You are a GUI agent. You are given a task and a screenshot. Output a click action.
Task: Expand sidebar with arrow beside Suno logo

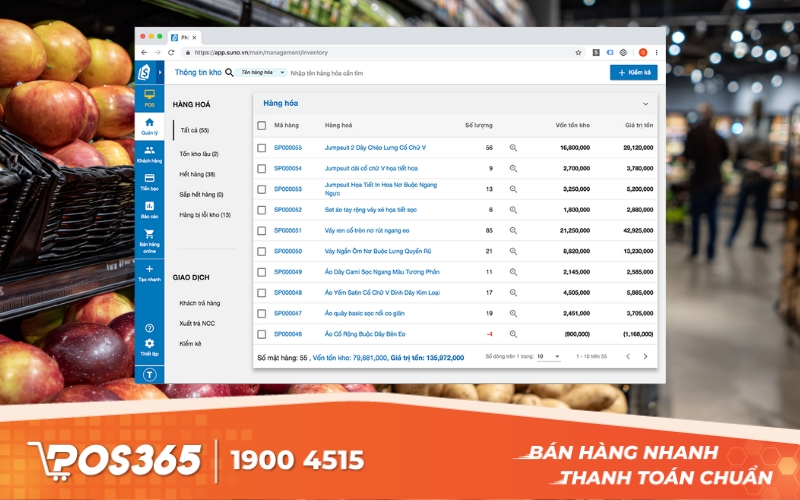point(160,72)
